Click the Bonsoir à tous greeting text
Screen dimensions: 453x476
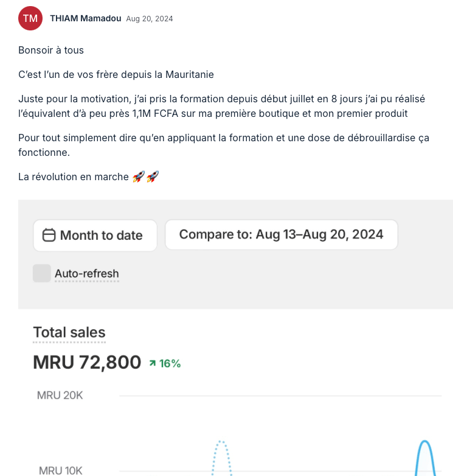(51, 50)
